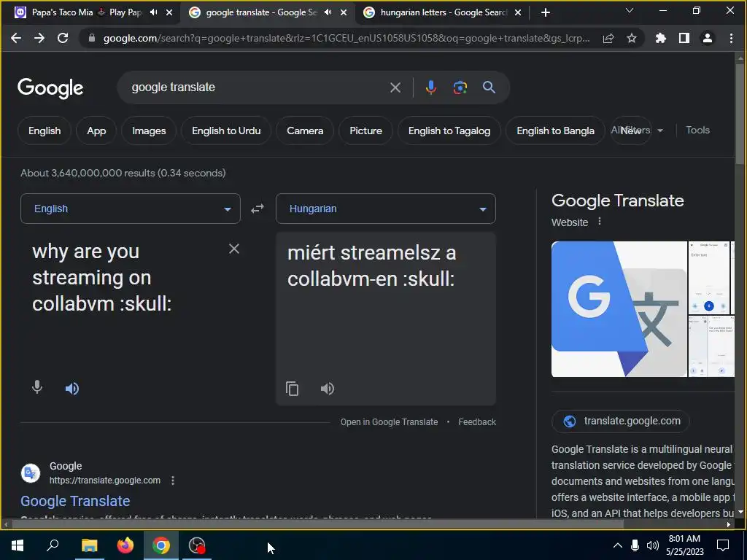Select the English filter chip

tap(44, 131)
